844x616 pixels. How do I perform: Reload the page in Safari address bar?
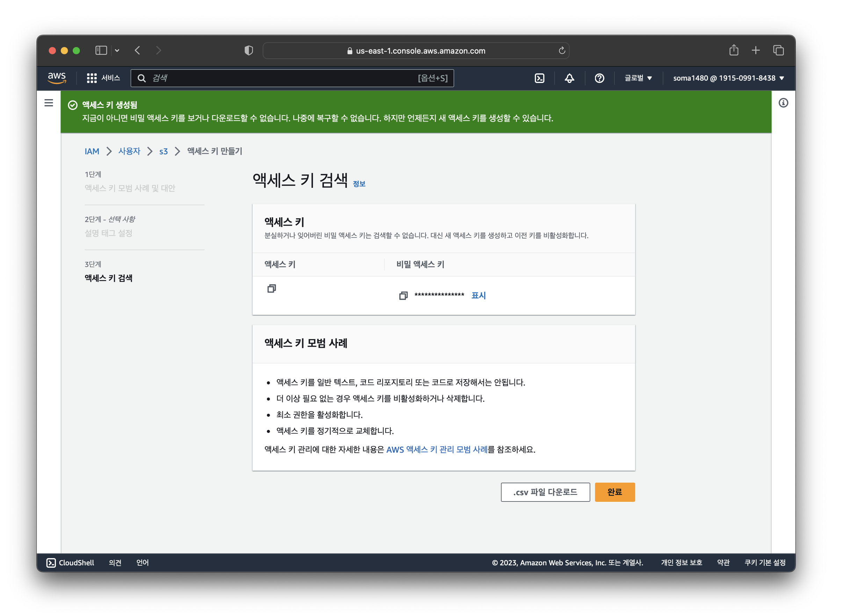pos(562,51)
